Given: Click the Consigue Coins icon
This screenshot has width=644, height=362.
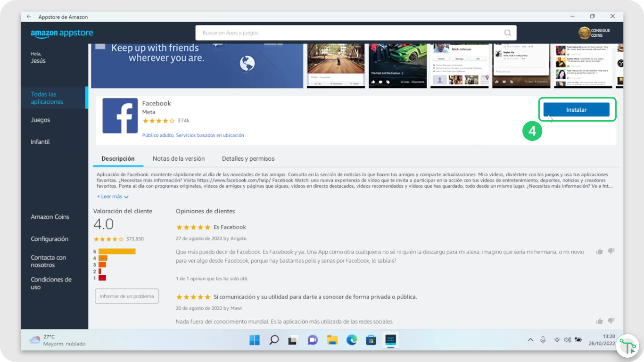Looking at the screenshot, I should pyautogui.click(x=585, y=33).
